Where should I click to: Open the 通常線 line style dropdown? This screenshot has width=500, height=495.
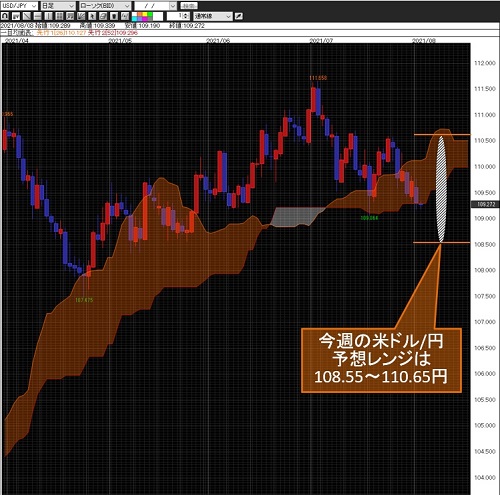tap(213, 16)
